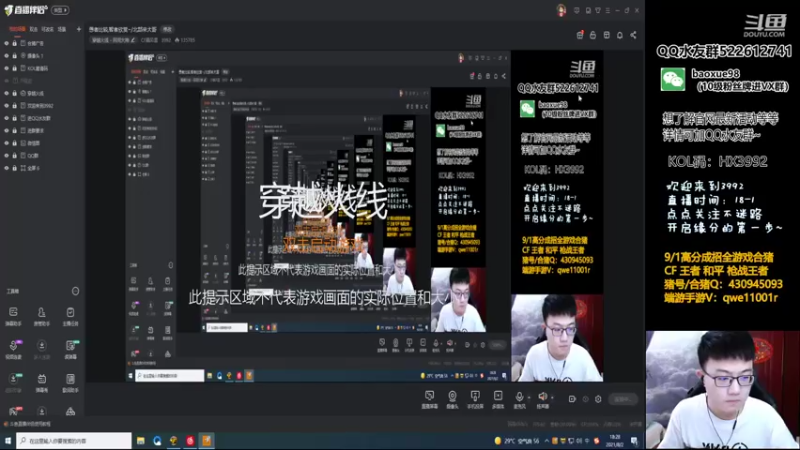The width and height of the screenshot is (800, 450).
Task: Click the red gift icon in the header
Action: coord(580,35)
